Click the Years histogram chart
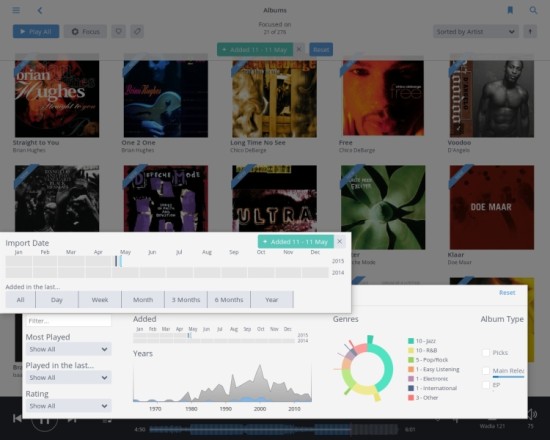 [x=222, y=382]
